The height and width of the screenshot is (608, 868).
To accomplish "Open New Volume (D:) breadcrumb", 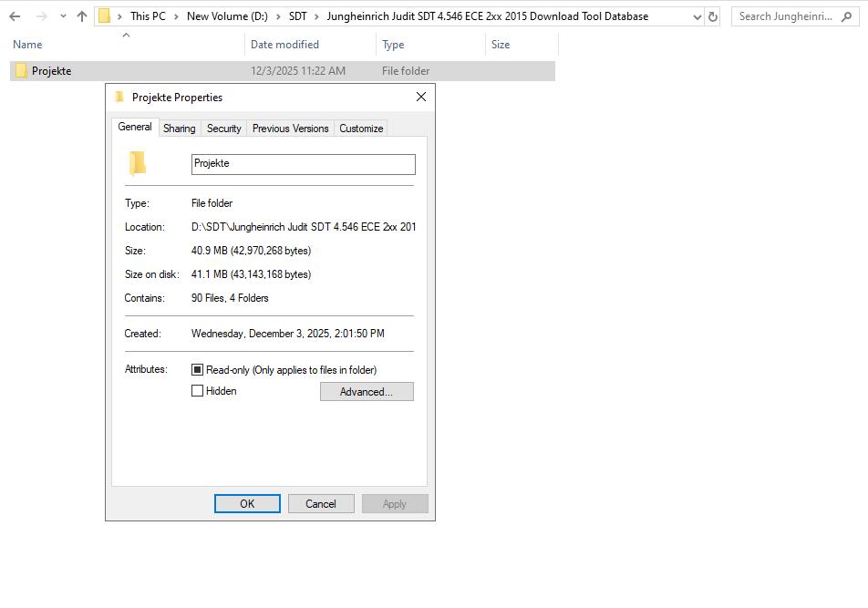I will [227, 16].
